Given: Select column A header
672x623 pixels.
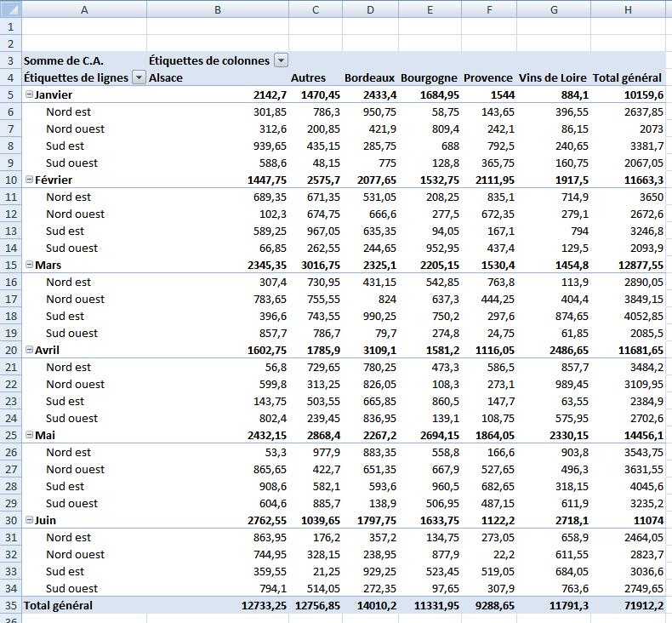Looking at the screenshot, I should [x=83, y=9].
